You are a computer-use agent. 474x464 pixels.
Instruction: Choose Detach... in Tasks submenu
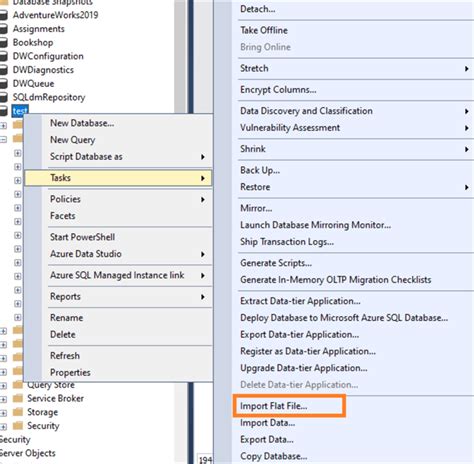[x=345, y=9]
